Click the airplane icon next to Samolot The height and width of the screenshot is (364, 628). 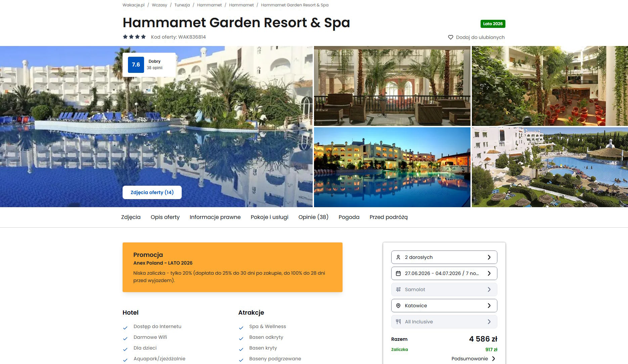[398, 289]
